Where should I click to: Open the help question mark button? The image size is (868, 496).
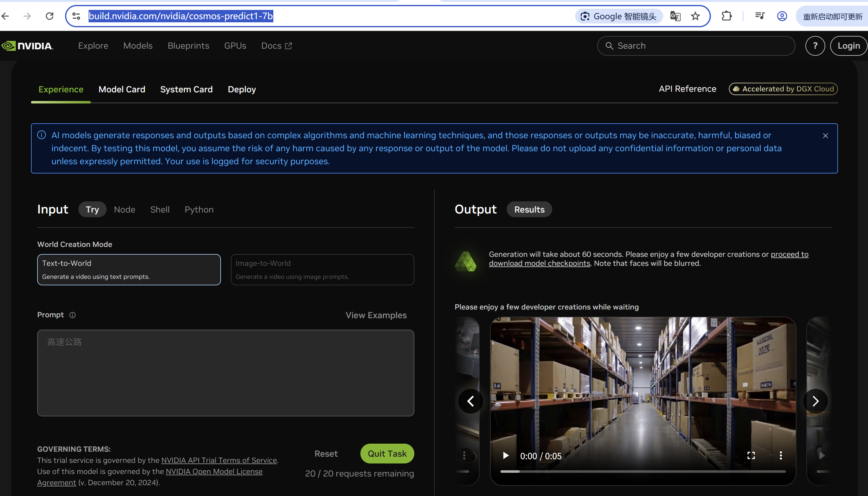815,46
